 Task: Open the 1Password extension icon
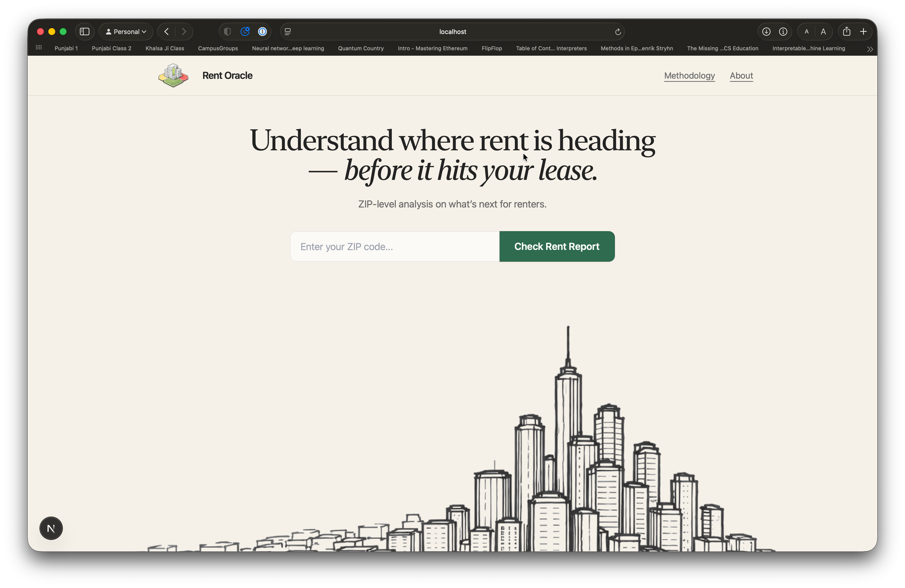[x=262, y=32]
